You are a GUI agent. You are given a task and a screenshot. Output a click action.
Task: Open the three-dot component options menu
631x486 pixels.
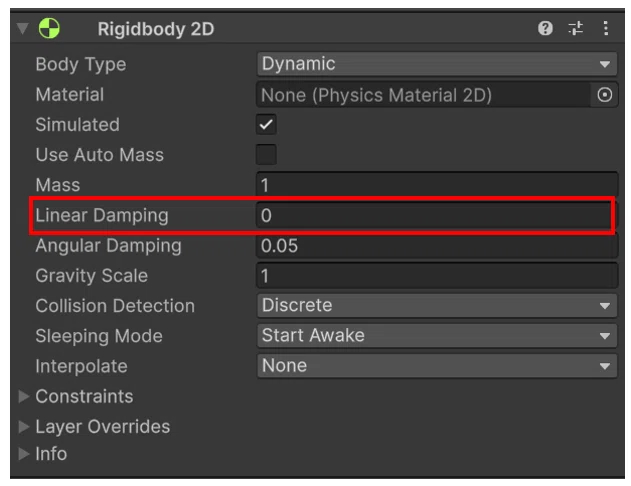coord(606,28)
